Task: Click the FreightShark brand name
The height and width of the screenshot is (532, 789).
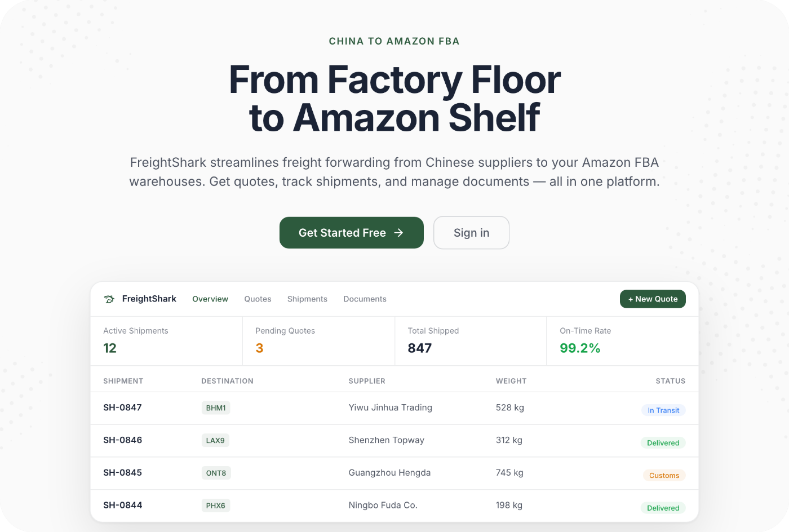Action: point(149,299)
